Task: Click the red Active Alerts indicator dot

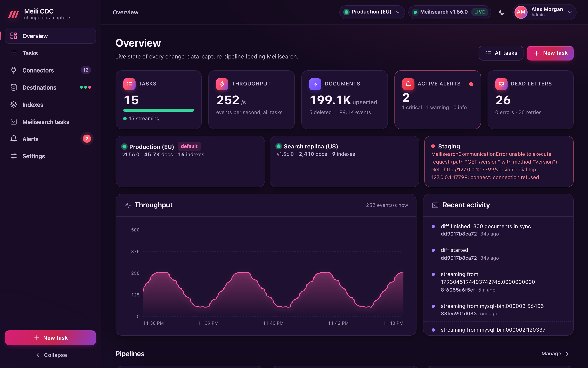Action: pyautogui.click(x=471, y=84)
